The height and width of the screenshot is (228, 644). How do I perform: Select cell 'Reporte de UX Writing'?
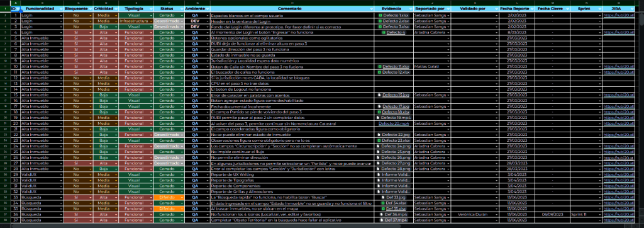[x=292, y=174]
